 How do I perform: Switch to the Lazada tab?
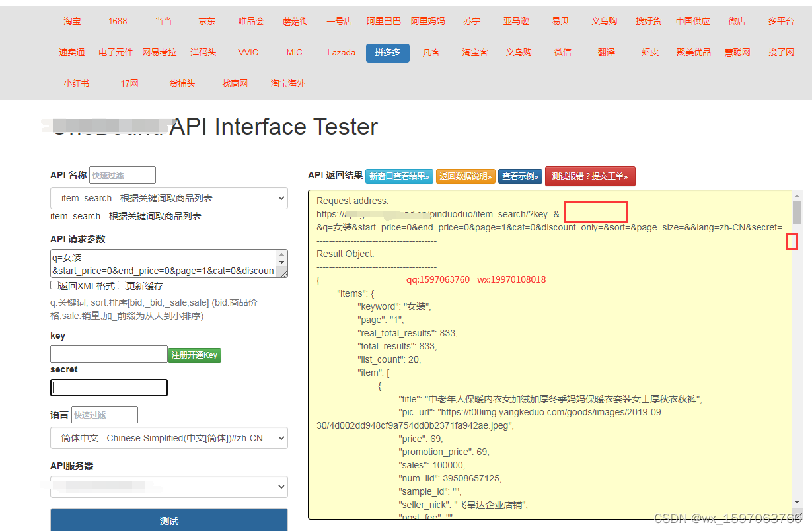[342, 52]
